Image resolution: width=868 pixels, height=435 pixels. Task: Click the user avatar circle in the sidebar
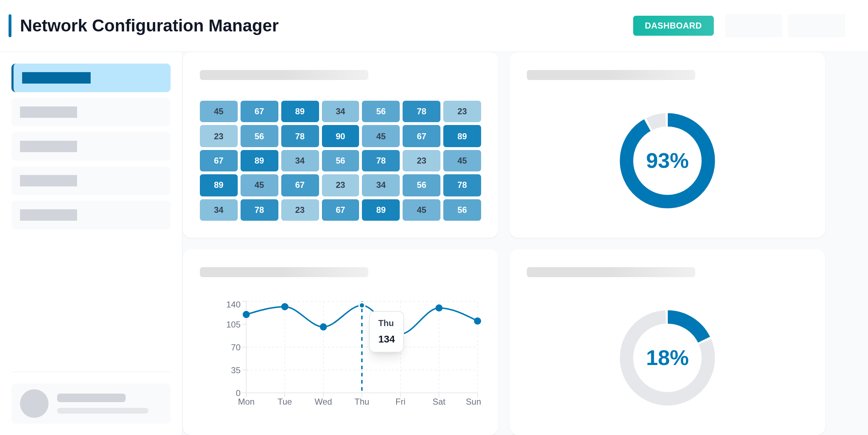[x=34, y=404]
